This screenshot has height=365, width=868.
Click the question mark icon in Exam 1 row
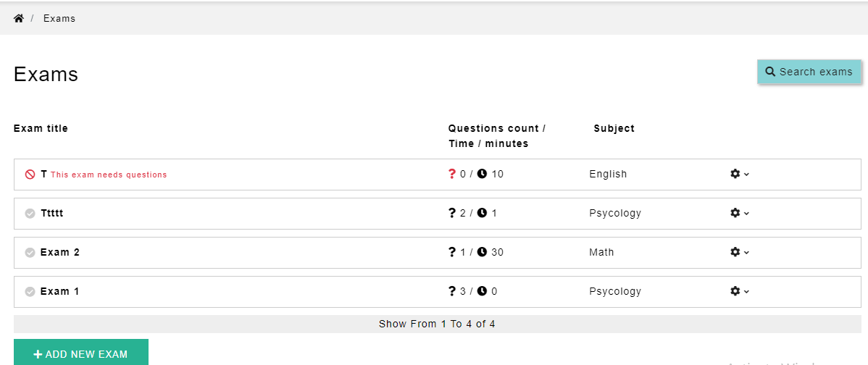452,291
